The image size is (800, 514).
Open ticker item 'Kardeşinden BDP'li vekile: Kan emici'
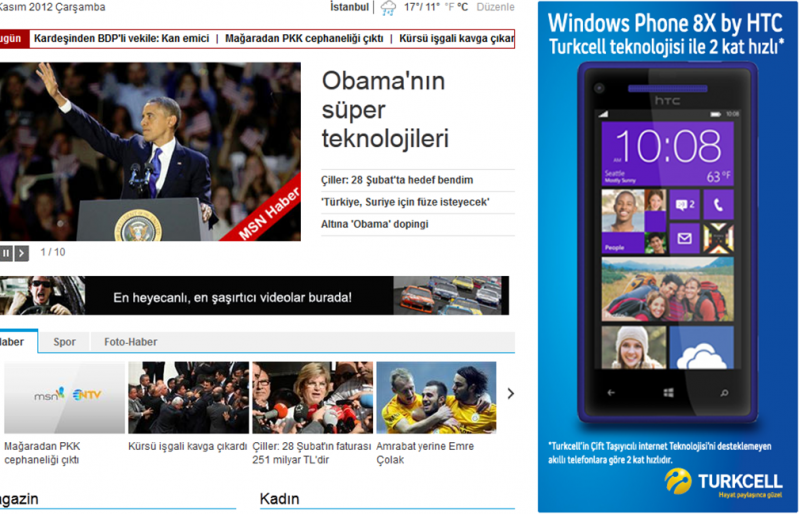point(121,38)
